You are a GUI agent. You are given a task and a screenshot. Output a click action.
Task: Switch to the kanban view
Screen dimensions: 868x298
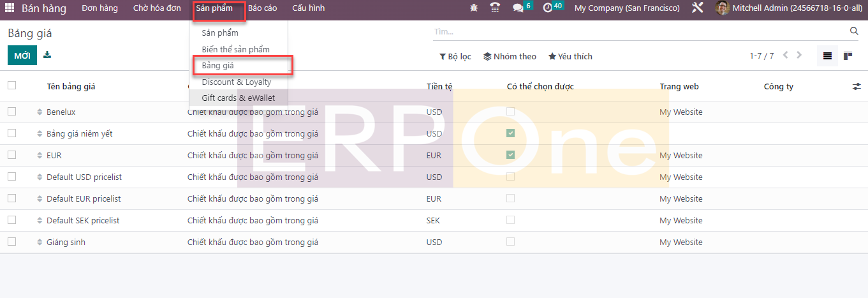coord(848,56)
